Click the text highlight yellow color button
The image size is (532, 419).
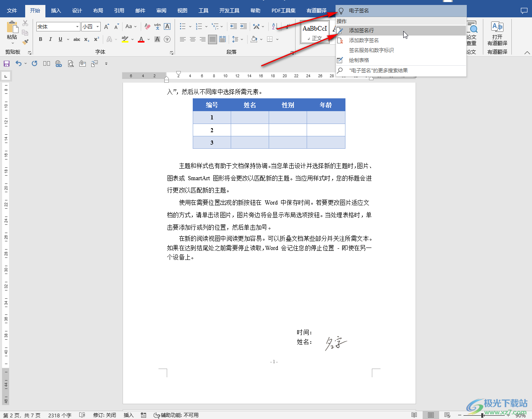(x=125, y=39)
